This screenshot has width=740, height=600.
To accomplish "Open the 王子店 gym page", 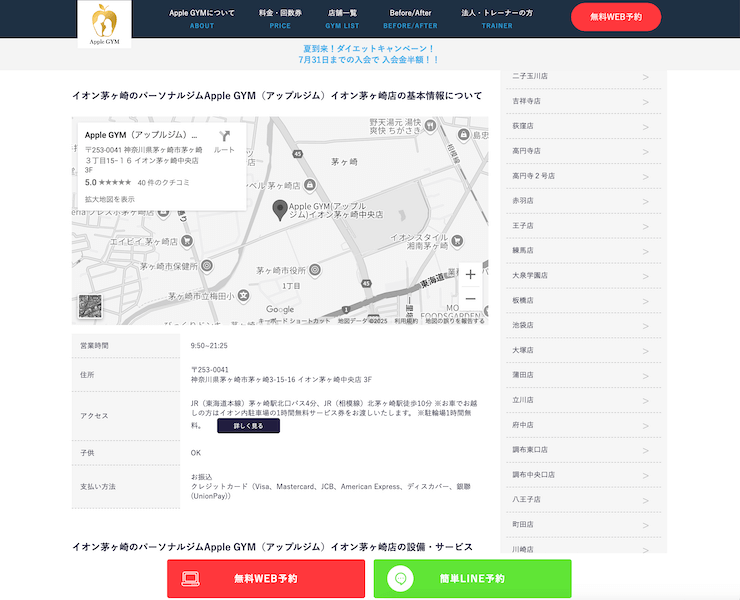I will click(583, 226).
